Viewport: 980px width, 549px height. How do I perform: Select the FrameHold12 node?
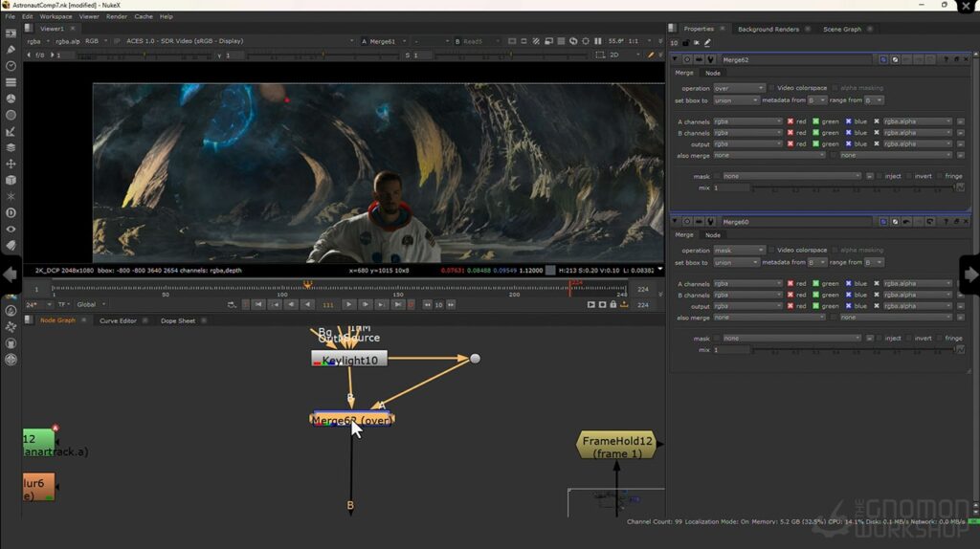click(x=617, y=447)
